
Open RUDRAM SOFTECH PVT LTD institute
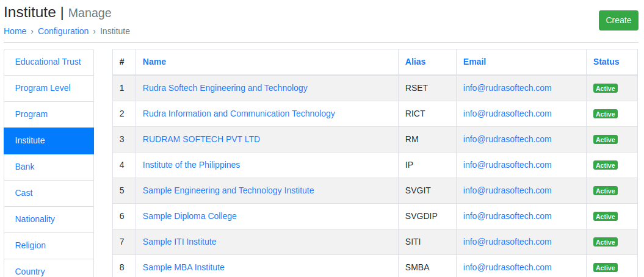click(201, 139)
